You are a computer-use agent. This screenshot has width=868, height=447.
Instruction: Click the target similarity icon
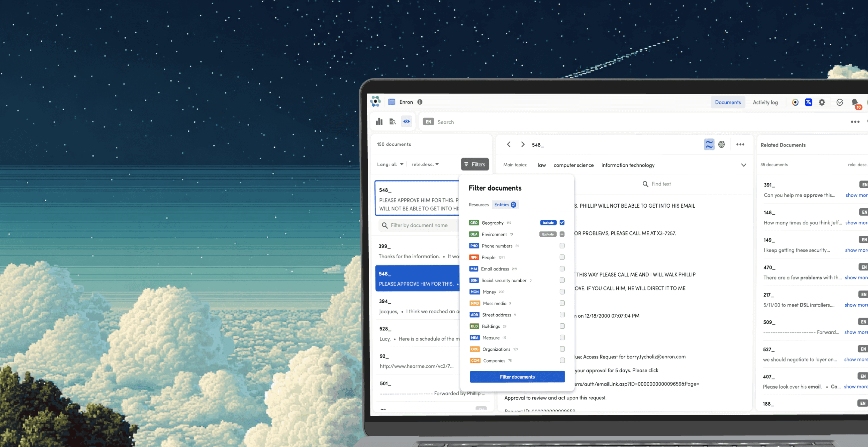[721, 144]
